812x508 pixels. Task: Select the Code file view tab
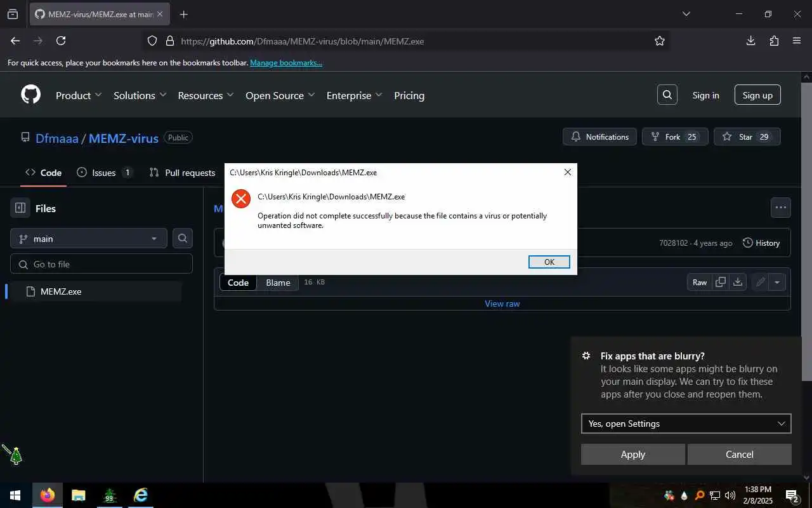tap(238, 283)
